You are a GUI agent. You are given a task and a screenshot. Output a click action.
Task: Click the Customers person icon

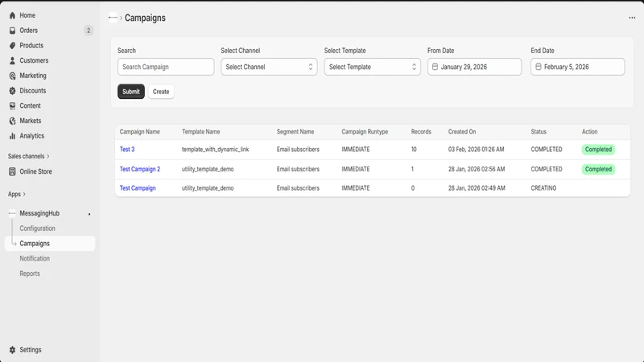point(12,60)
